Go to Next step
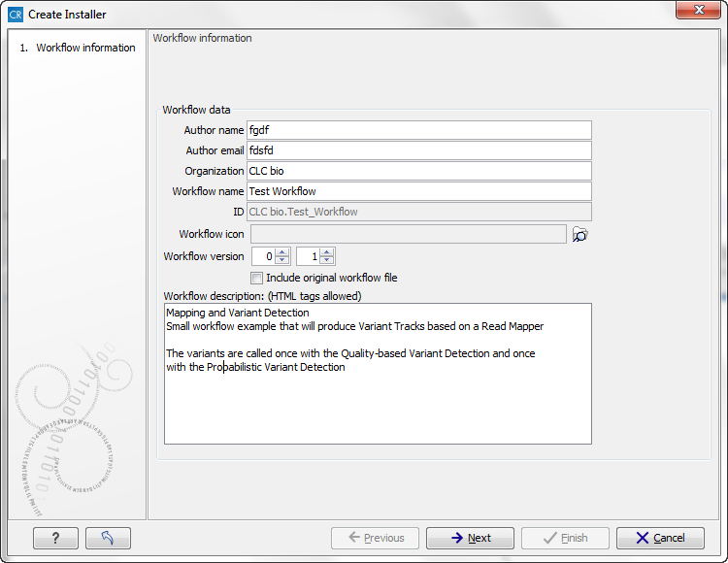Screen dimensions: 728x563 pos(470,538)
